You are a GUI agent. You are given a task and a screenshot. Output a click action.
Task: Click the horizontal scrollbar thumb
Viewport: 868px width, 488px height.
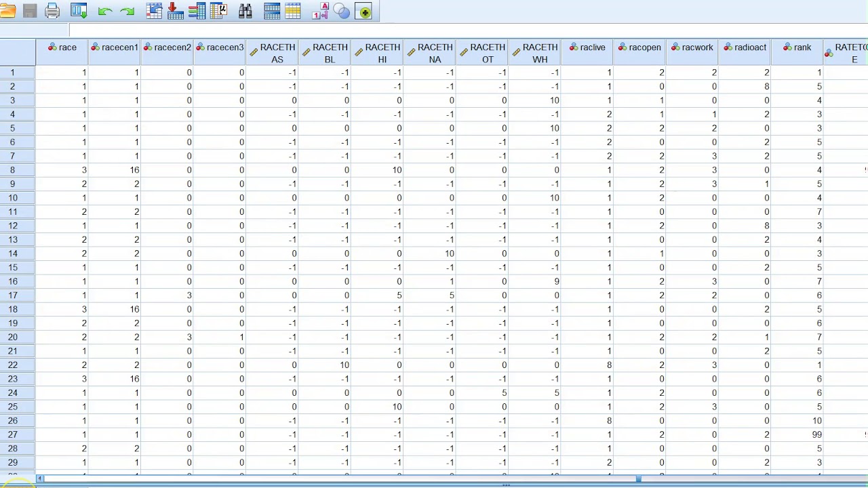(x=638, y=479)
